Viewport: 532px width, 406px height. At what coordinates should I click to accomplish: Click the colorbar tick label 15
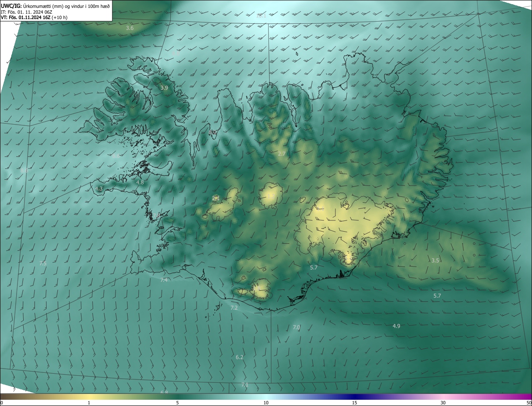coord(355,403)
